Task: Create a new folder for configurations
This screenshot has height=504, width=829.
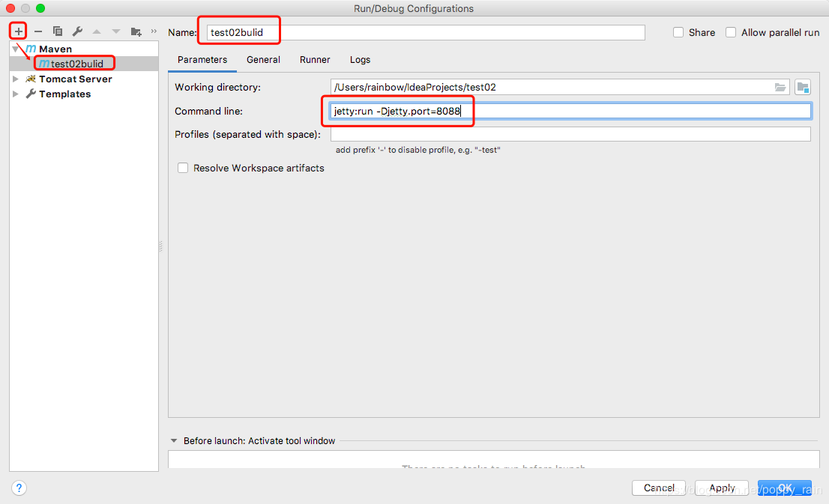Action: click(x=136, y=31)
